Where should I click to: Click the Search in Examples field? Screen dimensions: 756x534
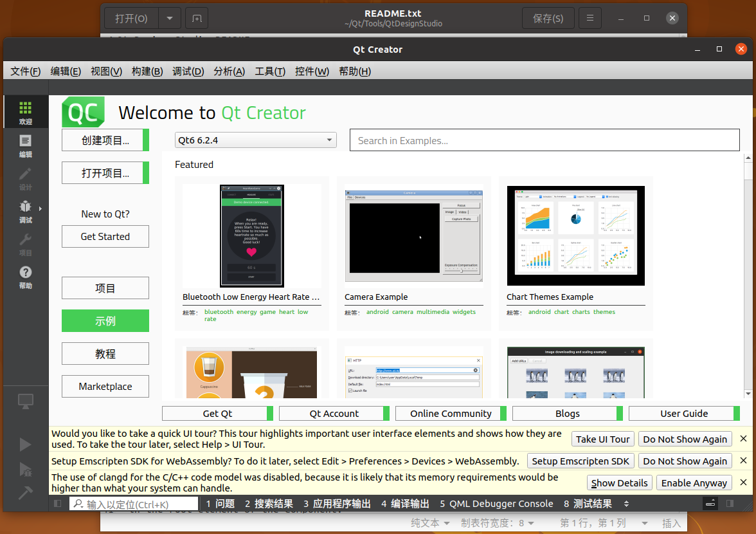pos(544,140)
